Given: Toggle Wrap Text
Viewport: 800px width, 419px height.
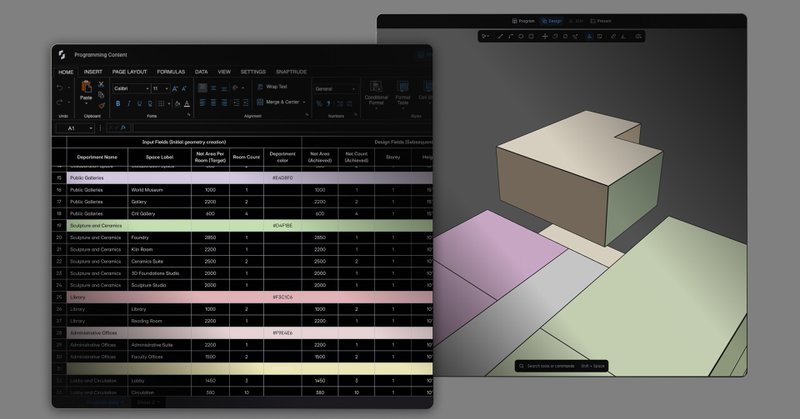Looking at the screenshot, I should (x=272, y=87).
